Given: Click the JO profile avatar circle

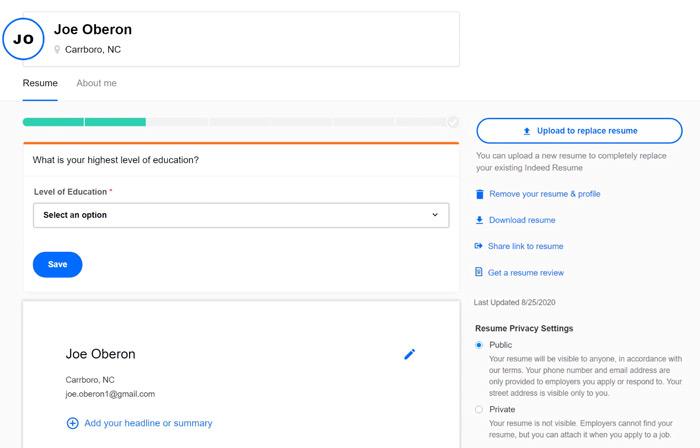Looking at the screenshot, I should click(x=24, y=40).
